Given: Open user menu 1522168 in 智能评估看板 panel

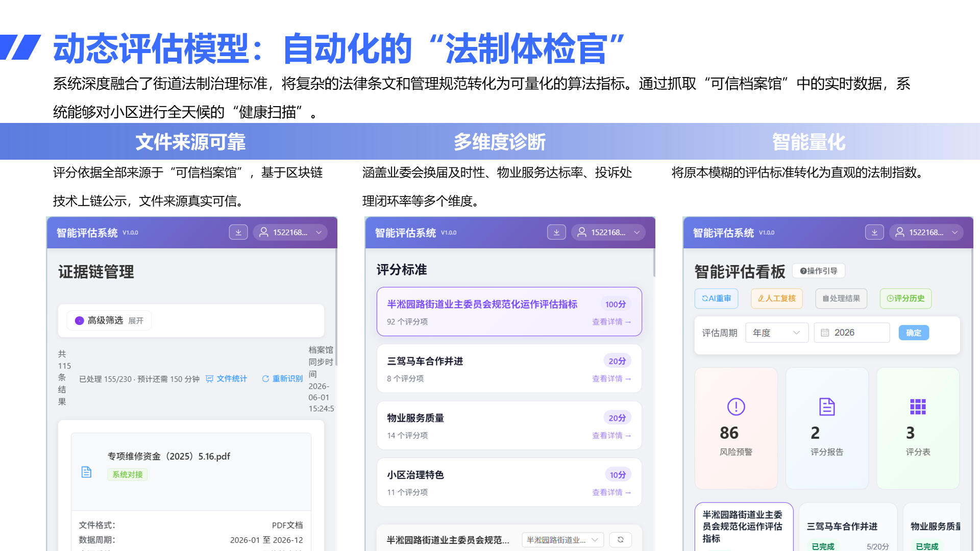Looking at the screenshot, I should [x=926, y=232].
